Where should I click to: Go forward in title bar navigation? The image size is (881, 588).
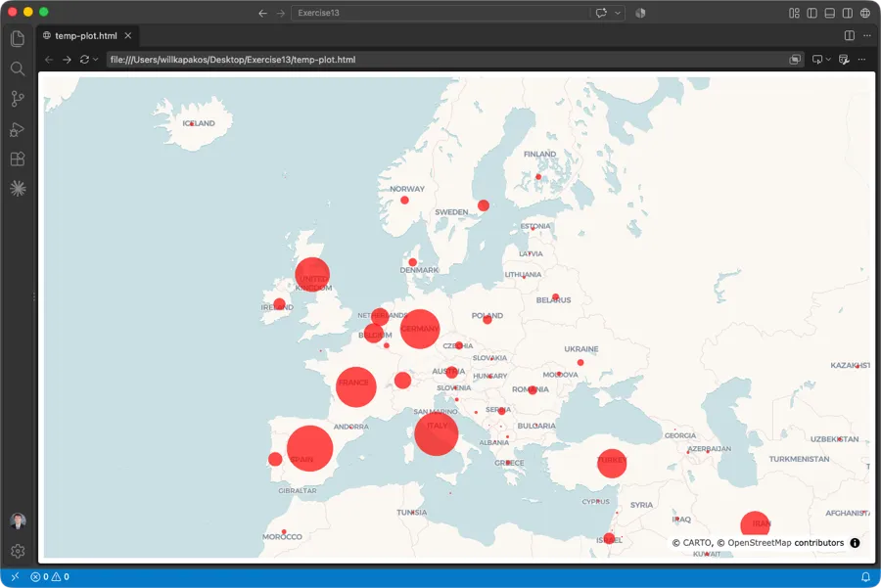coord(280,13)
